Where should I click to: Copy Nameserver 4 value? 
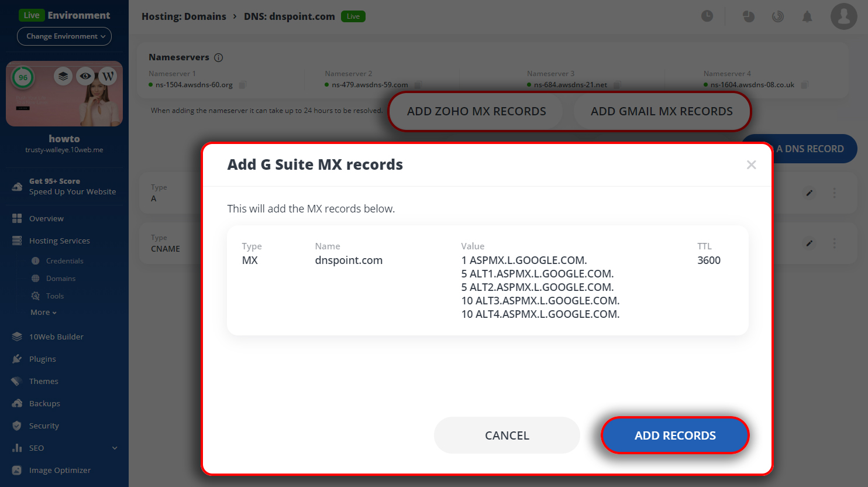point(805,85)
